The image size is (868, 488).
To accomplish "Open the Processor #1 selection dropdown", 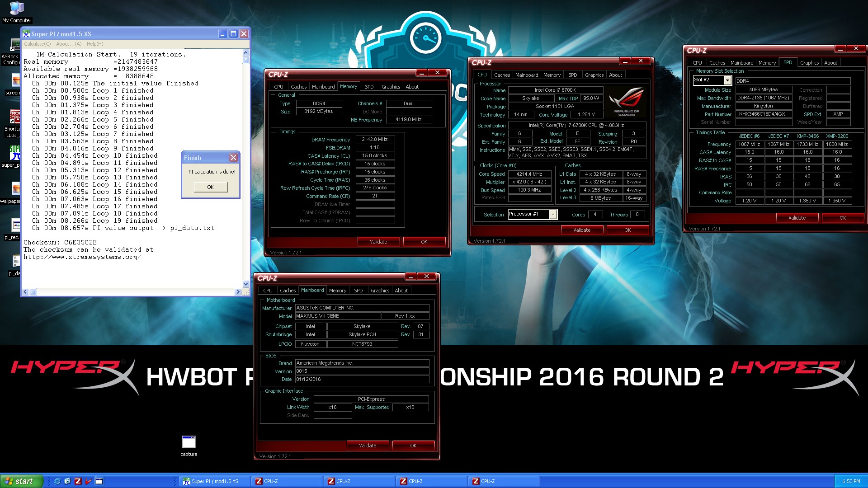I will 553,215.
